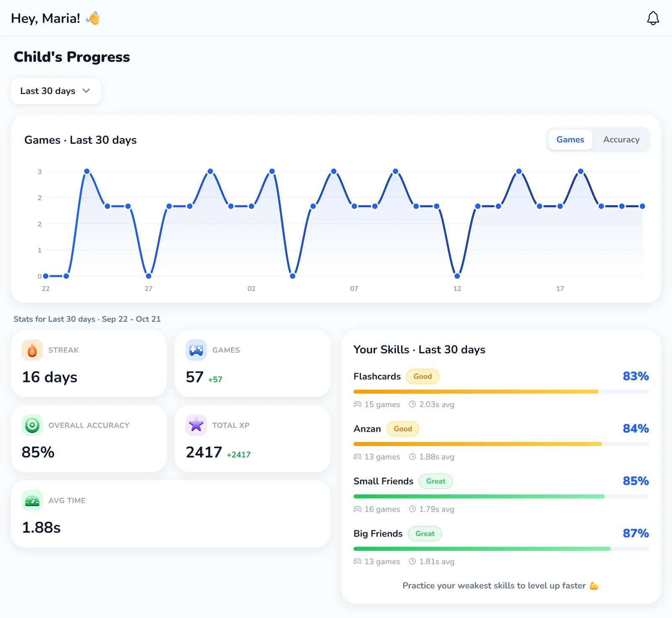
Task: Open the Last 30 days dropdown
Action: (55, 91)
